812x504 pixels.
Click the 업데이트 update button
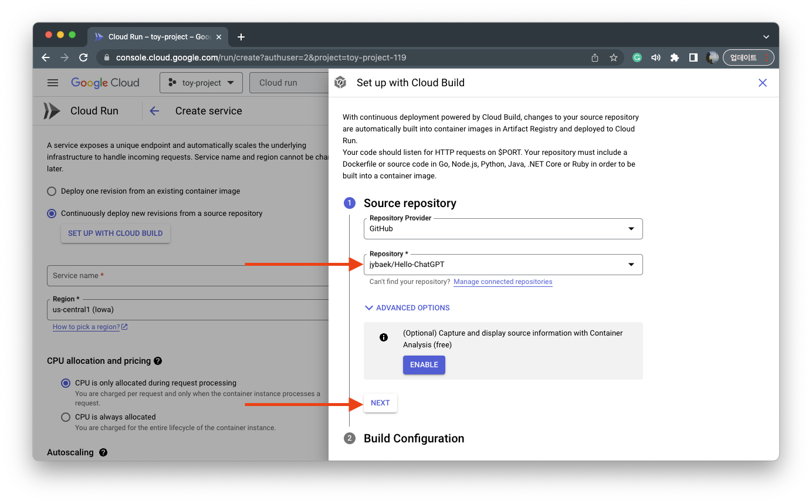pos(749,57)
